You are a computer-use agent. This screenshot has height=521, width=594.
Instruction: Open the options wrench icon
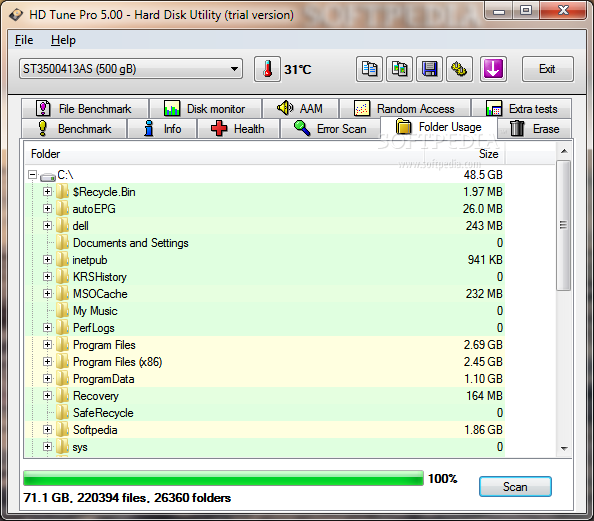coord(459,69)
